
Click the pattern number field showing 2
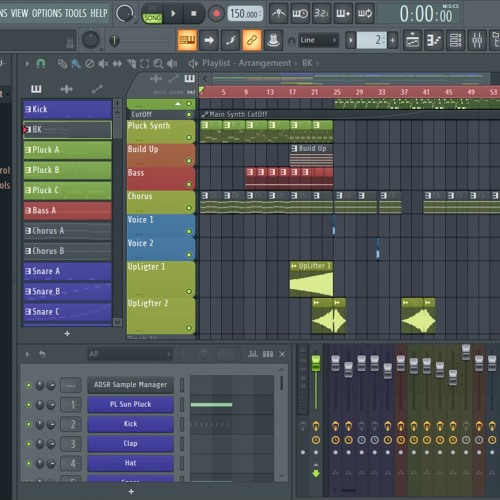(x=372, y=40)
